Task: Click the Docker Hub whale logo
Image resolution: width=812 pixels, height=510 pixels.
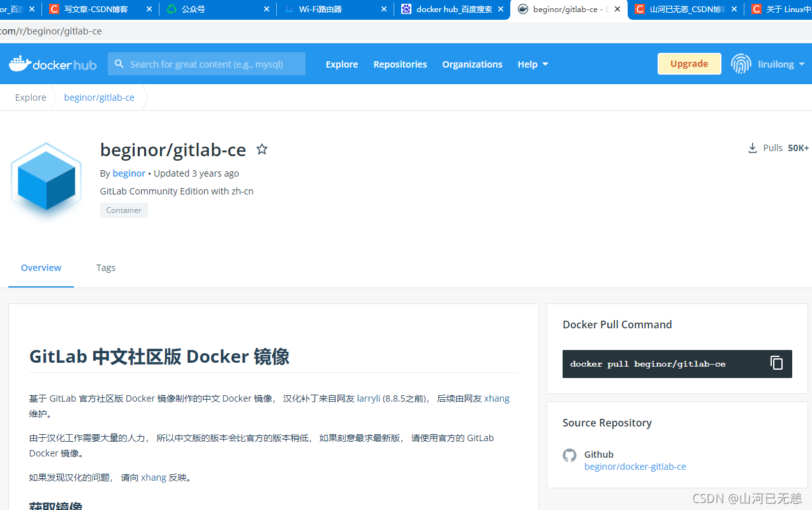Action: (x=52, y=64)
